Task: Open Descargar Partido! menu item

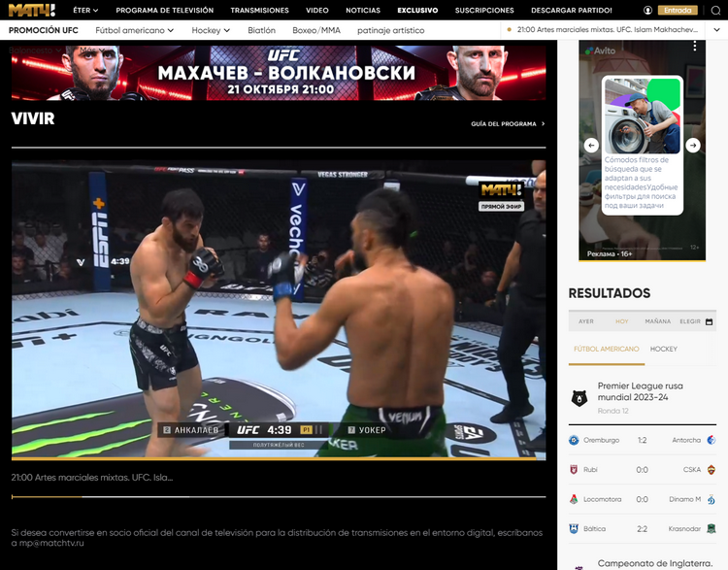Action: pyautogui.click(x=572, y=11)
